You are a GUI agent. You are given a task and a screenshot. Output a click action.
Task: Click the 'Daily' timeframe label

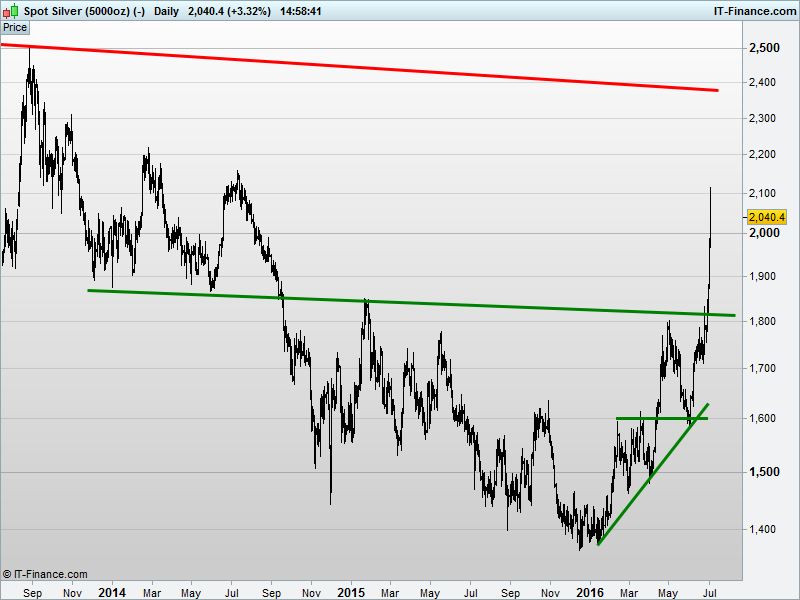[x=166, y=11]
